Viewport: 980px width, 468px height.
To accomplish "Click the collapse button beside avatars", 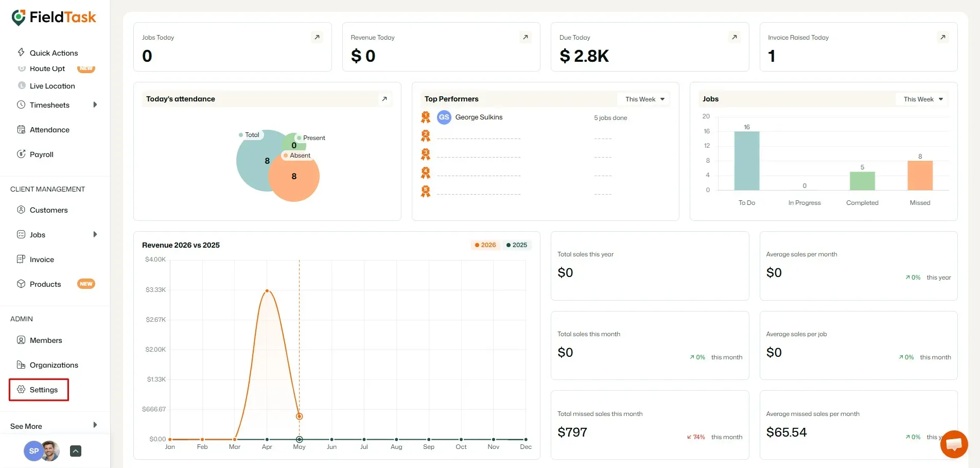I will point(75,451).
